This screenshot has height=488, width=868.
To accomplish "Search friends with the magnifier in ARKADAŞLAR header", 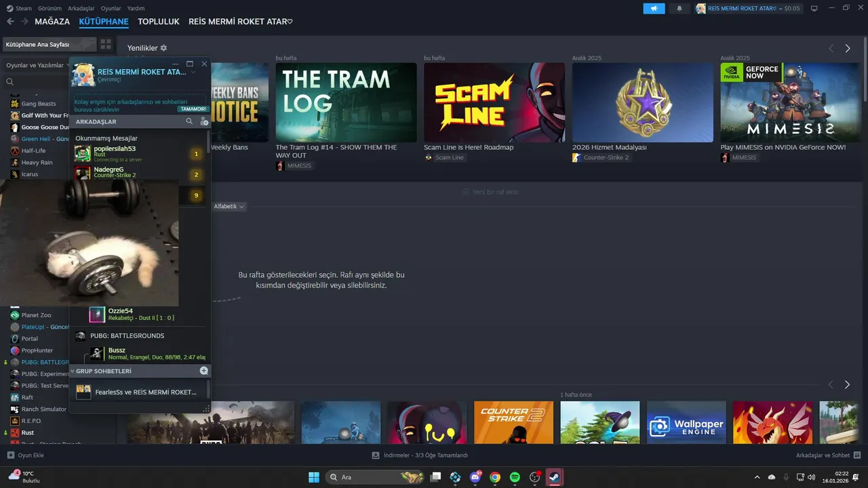I will pos(189,121).
